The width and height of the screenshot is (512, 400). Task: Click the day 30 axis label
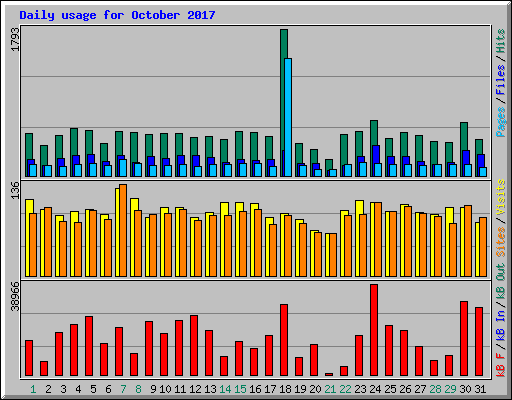[x=465, y=389]
